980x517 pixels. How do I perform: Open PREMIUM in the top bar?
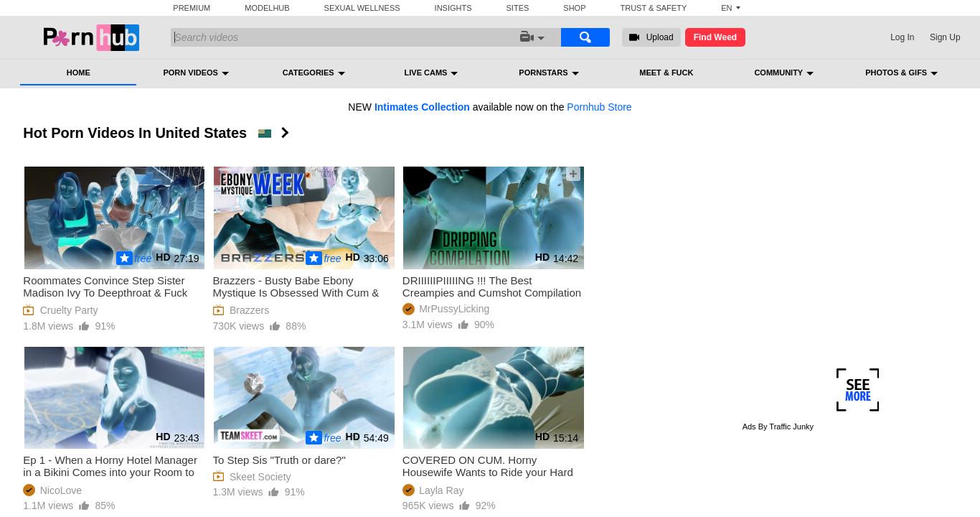coord(192,8)
